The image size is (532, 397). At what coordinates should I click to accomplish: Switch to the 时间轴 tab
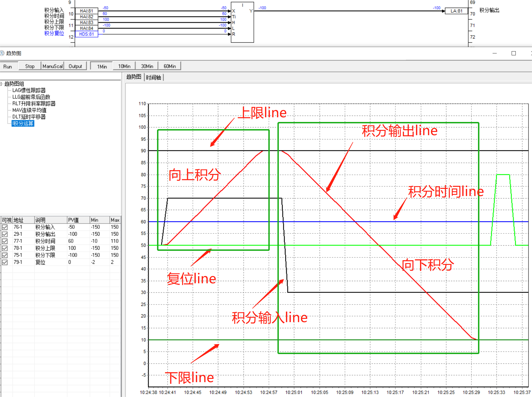click(153, 77)
